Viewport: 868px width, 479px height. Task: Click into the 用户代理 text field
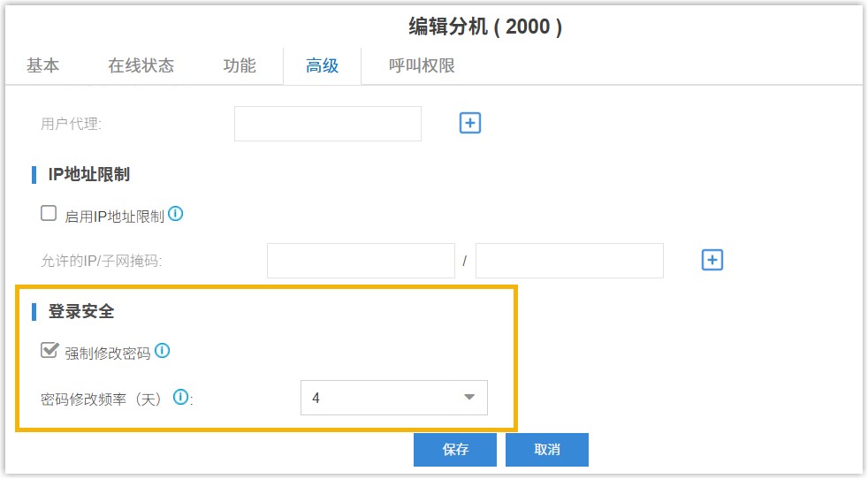(x=327, y=124)
